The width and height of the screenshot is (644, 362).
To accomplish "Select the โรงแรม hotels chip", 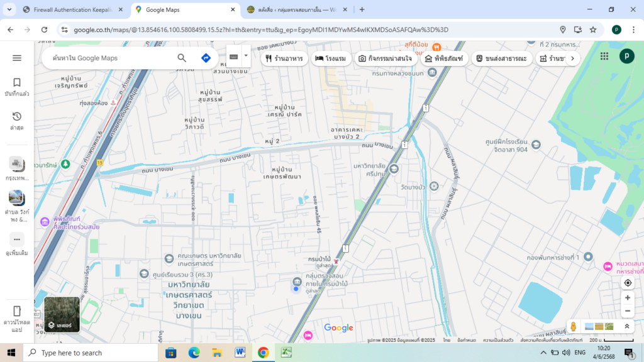I will coord(331,58).
